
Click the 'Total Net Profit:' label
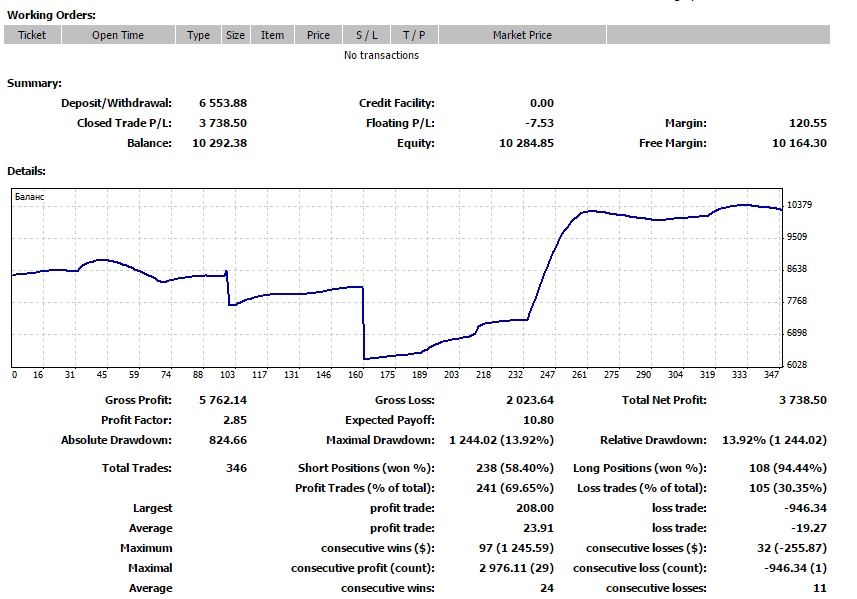[664, 400]
